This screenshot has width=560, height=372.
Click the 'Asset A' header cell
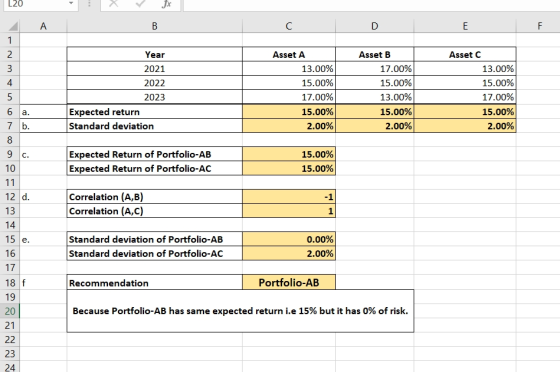289,54
